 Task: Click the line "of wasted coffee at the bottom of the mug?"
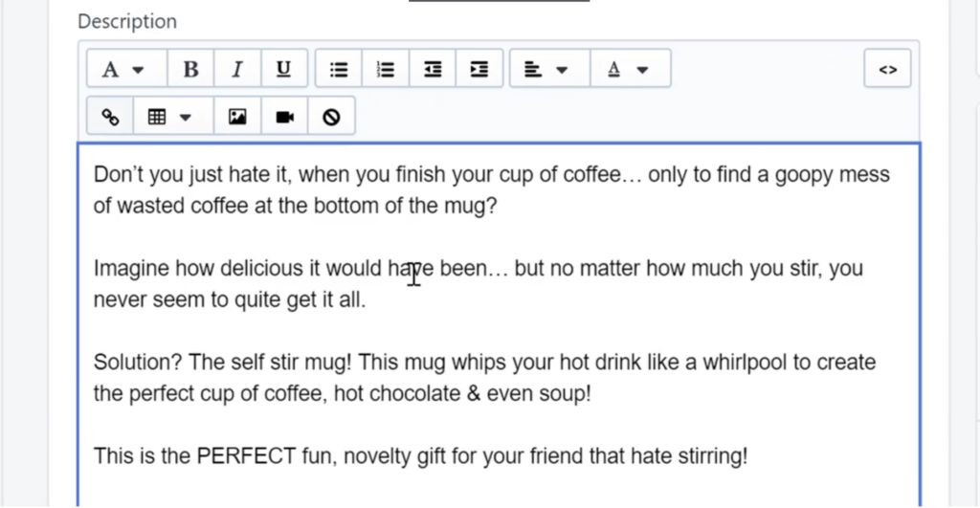coord(295,206)
